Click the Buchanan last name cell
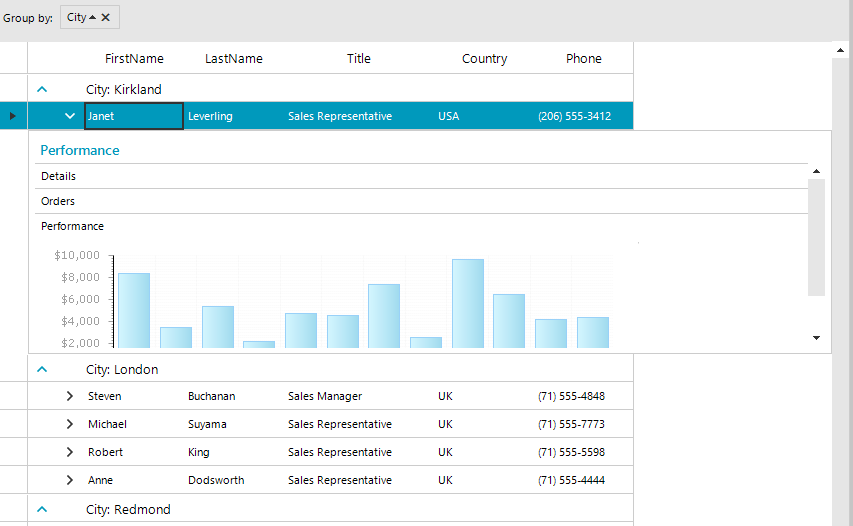 (234, 396)
